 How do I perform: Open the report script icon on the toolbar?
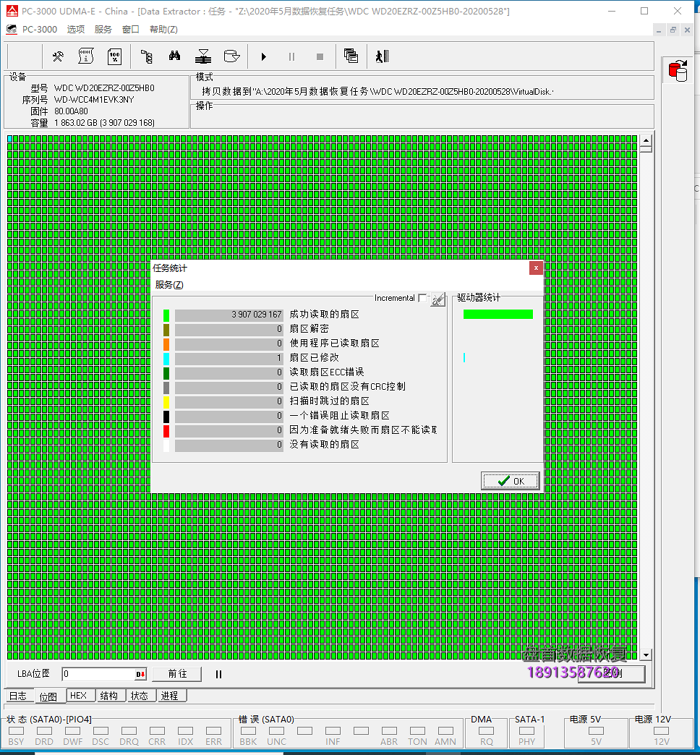click(86, 56)
